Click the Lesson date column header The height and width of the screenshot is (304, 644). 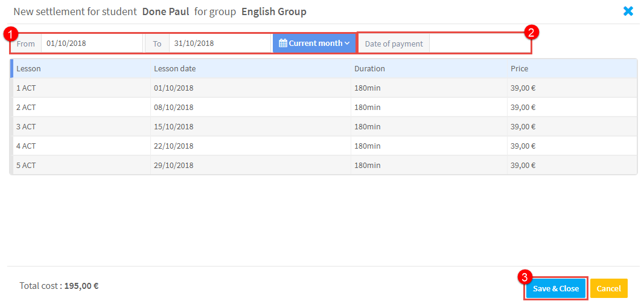tap(175, 68)
